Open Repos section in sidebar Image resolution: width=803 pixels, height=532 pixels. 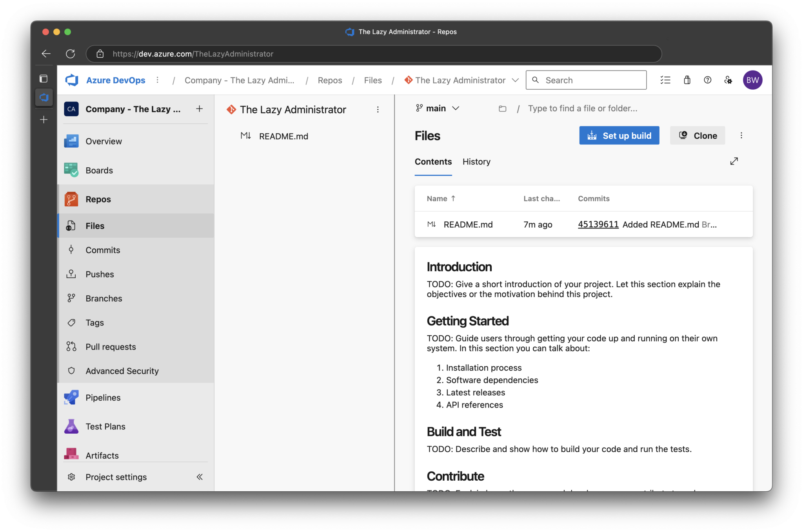click(136, 199)
